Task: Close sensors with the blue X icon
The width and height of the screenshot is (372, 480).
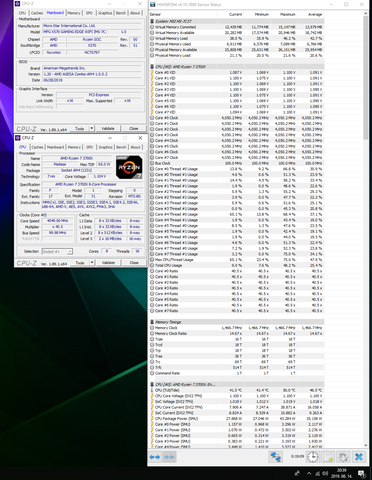Action: 359,457
